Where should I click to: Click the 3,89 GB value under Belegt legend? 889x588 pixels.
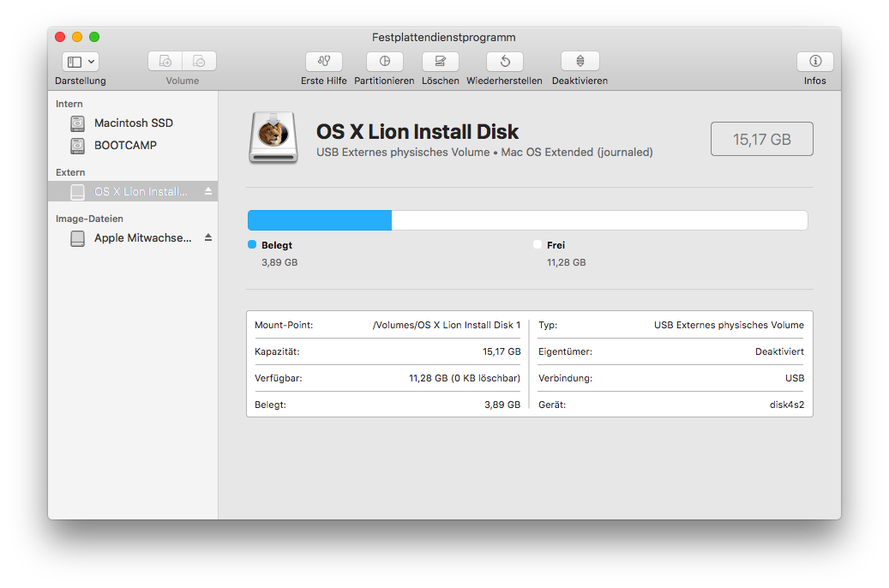(x=279, y=262)
